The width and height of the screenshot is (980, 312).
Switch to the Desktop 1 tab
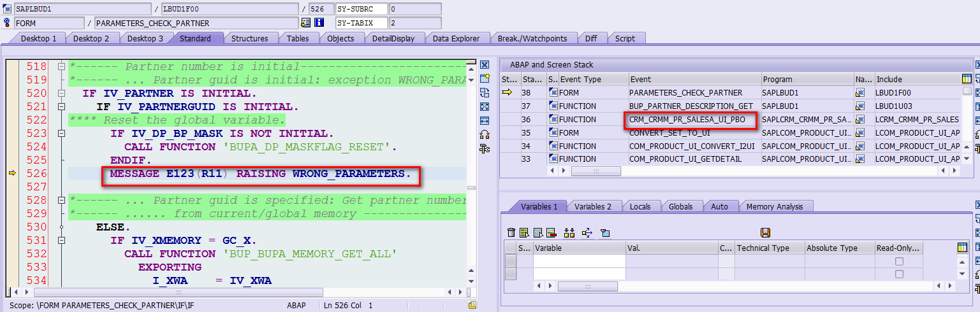click(x=38, y=38)
